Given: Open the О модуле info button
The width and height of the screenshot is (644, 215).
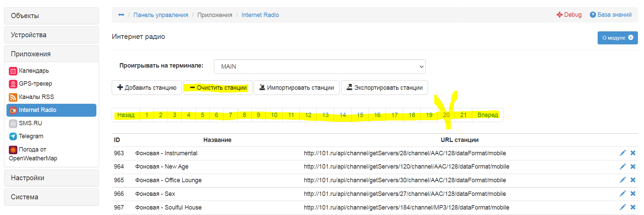Looking at the screenshot, I should pos(617,38).
